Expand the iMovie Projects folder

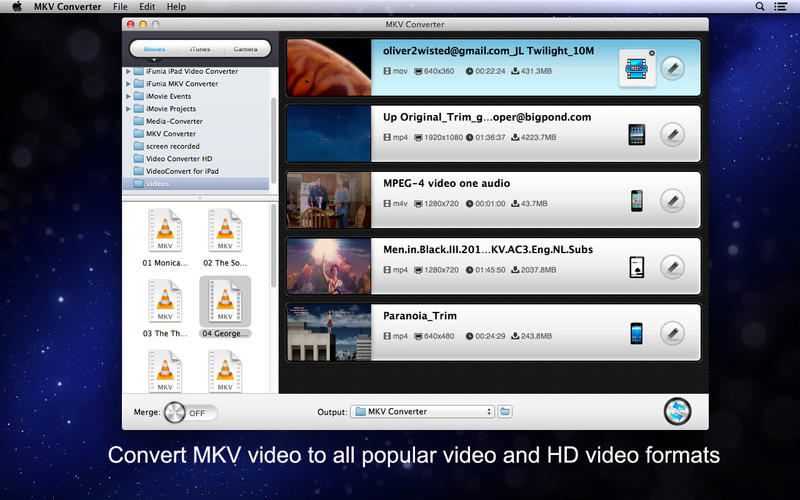(x=129, y=109)
